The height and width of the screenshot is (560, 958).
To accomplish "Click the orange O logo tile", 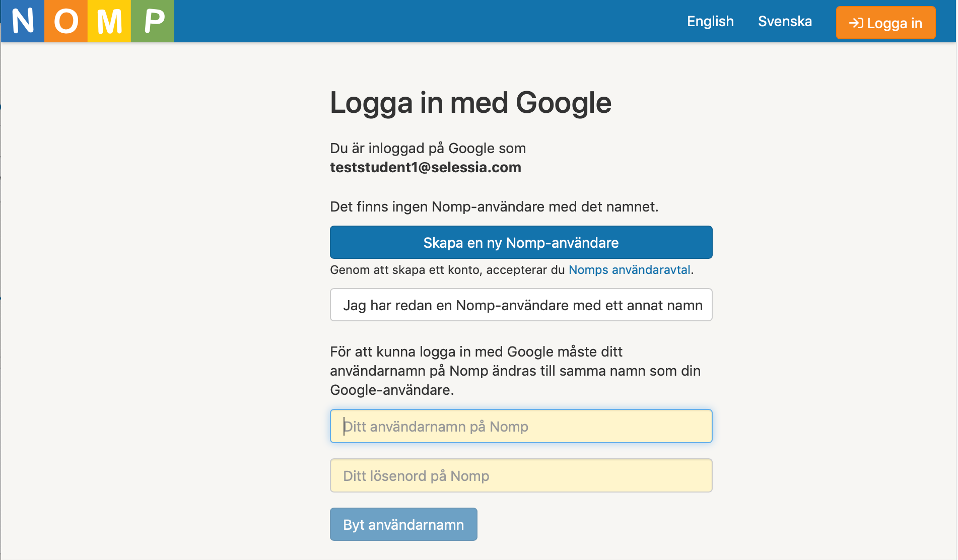I will tap(66, 21).
